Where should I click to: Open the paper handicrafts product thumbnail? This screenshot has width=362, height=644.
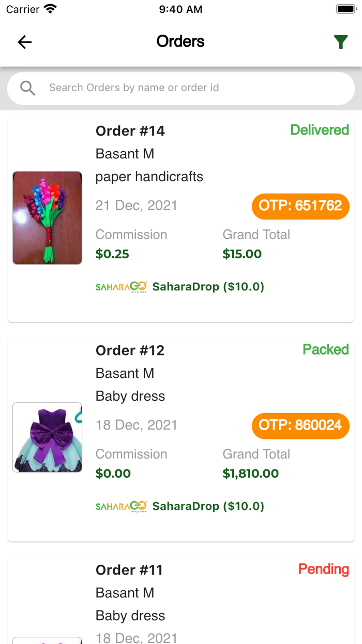click(x=47, y=218)
